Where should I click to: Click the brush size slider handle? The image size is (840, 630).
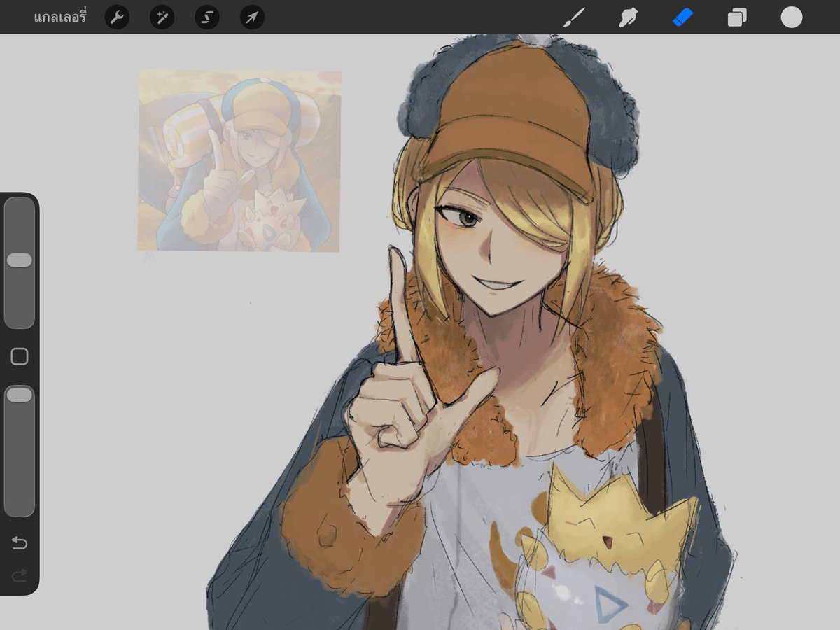(20, 260)
